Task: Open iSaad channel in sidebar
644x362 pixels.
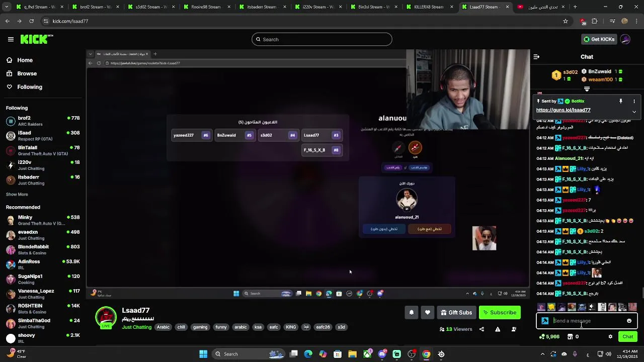Action: (x=43, y=136)
